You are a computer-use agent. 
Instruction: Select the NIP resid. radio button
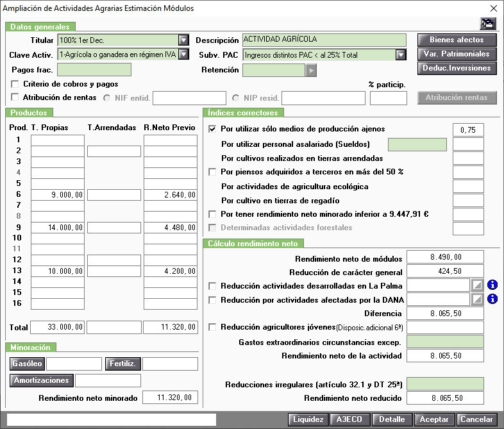tap(235, 98)
